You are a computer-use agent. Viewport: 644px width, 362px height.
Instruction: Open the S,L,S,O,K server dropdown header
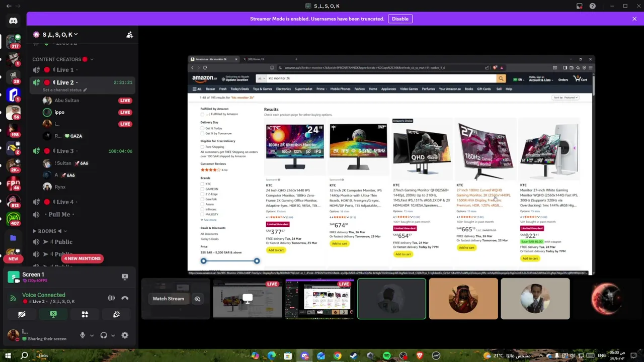[55, 35]
